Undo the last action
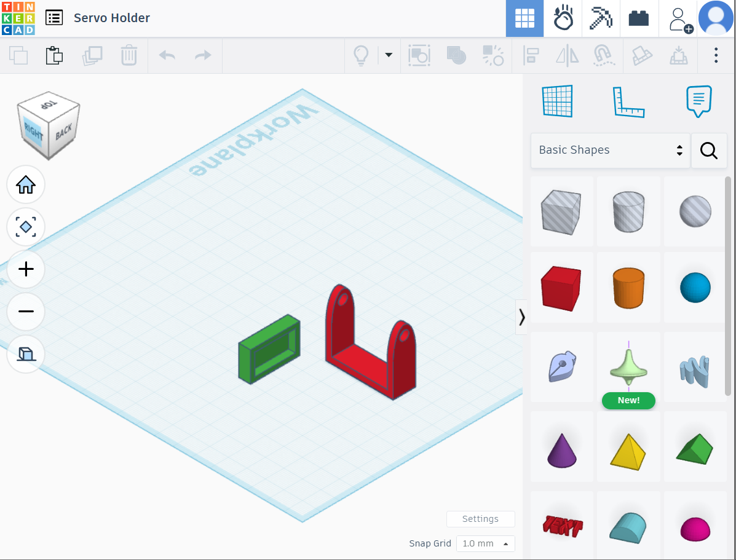The image size is (736, 560). 167,55
